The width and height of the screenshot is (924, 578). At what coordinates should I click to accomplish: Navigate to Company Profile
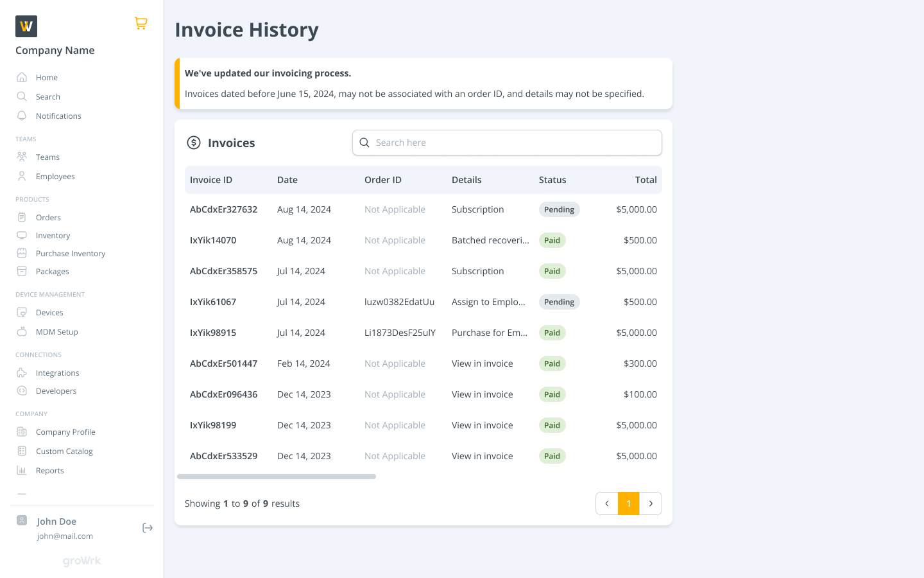tap(65, 432)
